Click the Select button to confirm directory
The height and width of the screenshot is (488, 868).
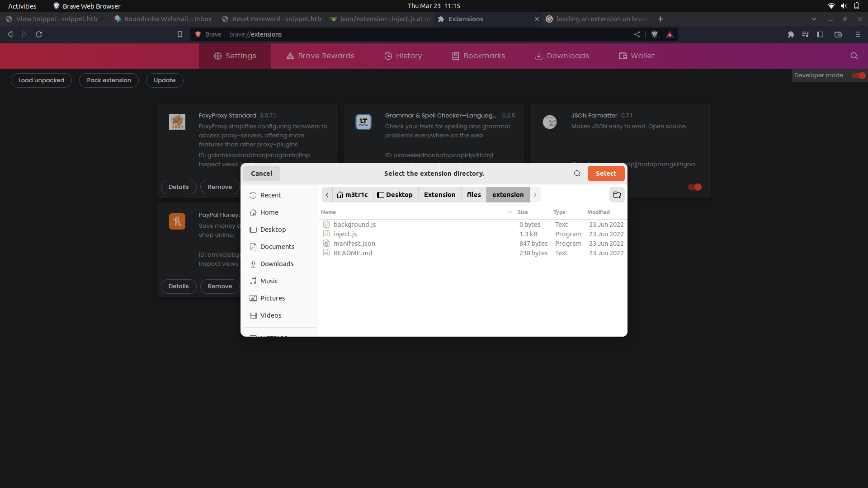click(606, 173)
